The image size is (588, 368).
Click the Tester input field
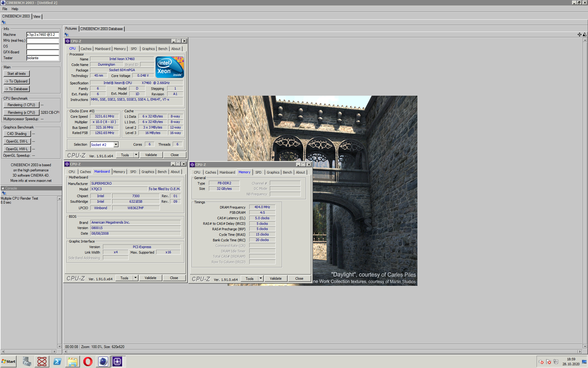[43, 58]
